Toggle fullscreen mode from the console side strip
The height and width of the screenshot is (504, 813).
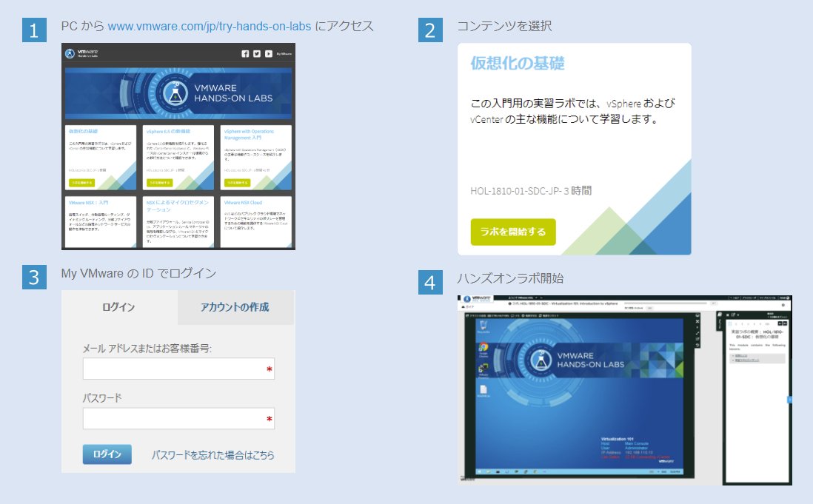tap(697, 334)
